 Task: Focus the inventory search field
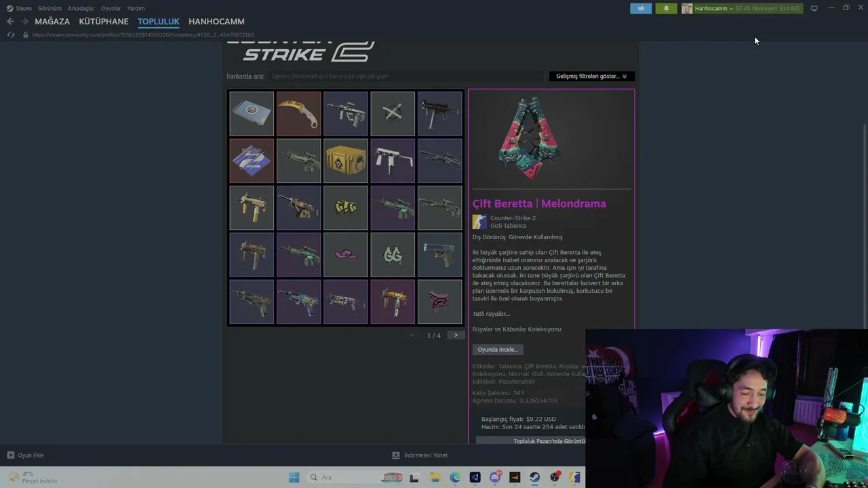406,76
